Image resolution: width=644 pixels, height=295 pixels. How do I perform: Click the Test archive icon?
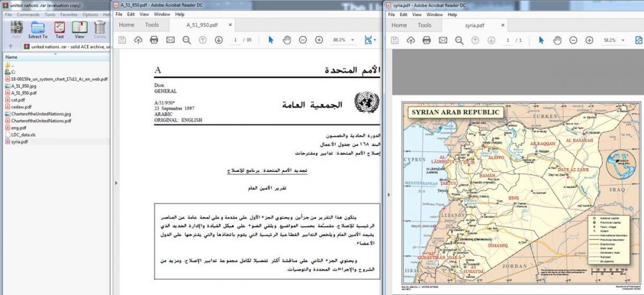pos(59,30)
